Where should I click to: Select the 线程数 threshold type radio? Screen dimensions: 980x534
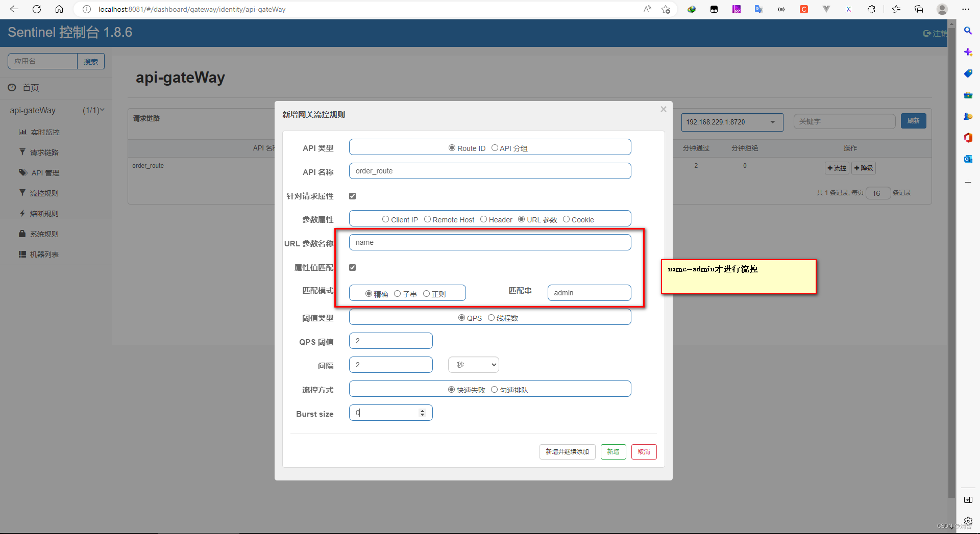pos(491,317)
